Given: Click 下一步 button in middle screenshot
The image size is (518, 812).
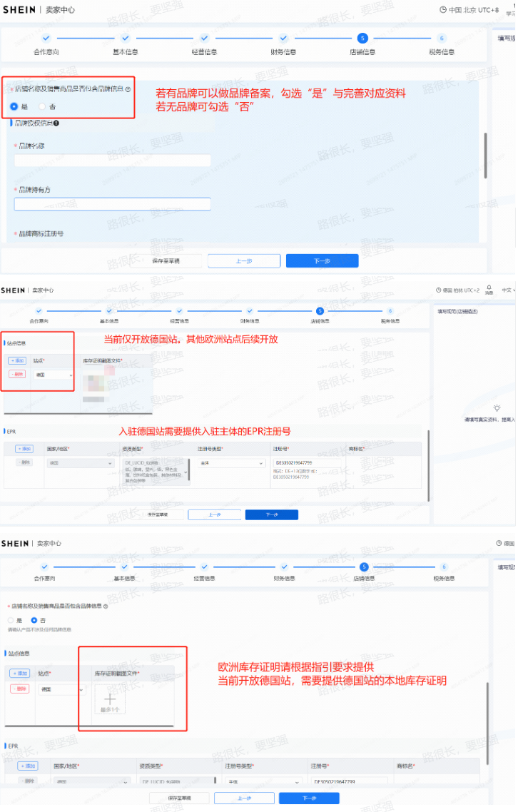Looking at the screenshot, I should coord(271,514).
